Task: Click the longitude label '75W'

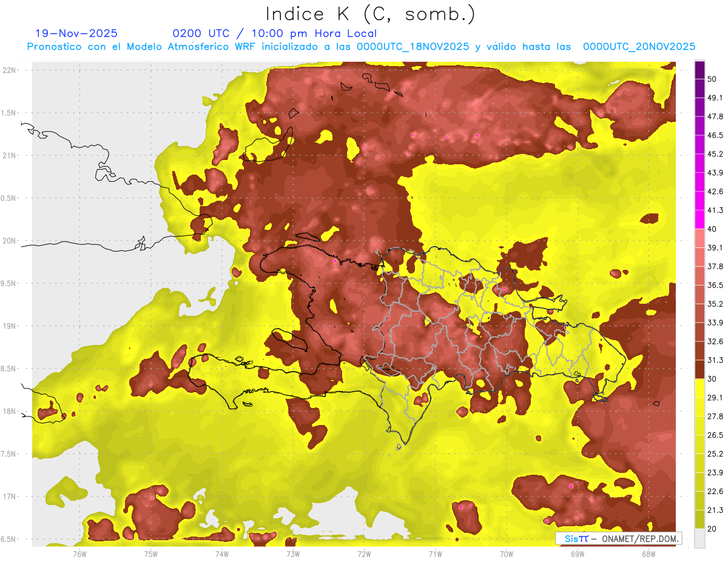Action: coord(150,554)
